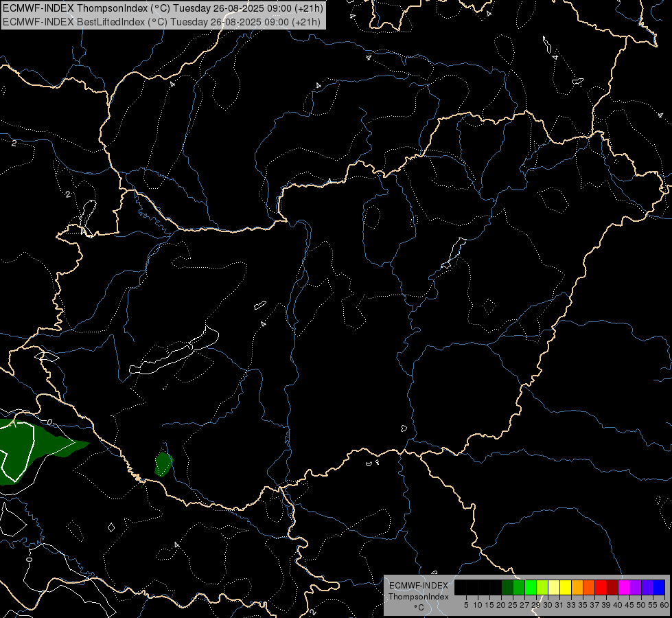672x618 pixels.
Task: Click the legend tick label 40
Action: tap(618, 605)
